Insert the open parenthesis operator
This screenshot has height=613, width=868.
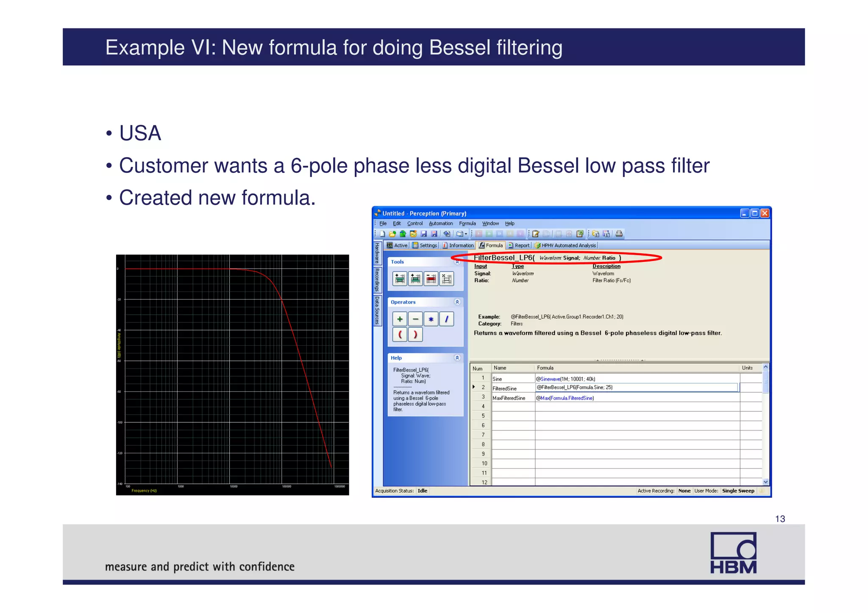coord(400,335)
